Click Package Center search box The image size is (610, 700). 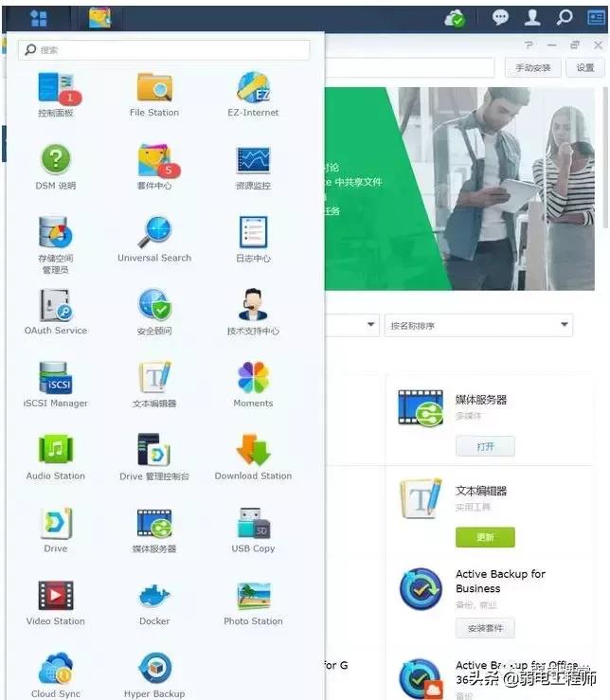[409, 67]
